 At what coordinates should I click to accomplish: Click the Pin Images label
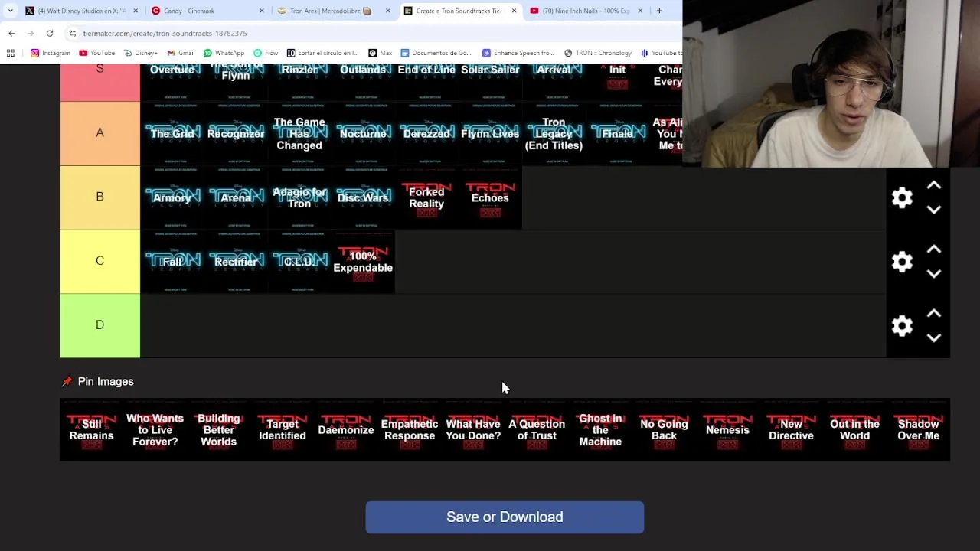[x=106, y=381]
